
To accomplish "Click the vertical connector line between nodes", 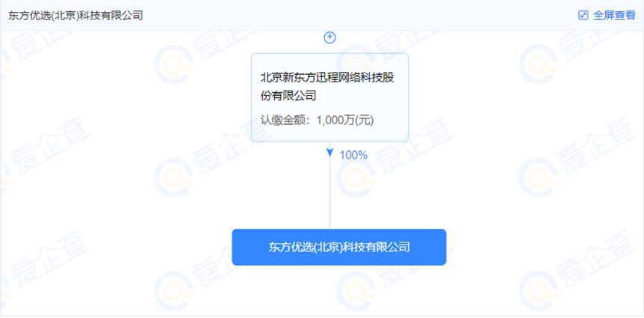I will click(329, 193).
